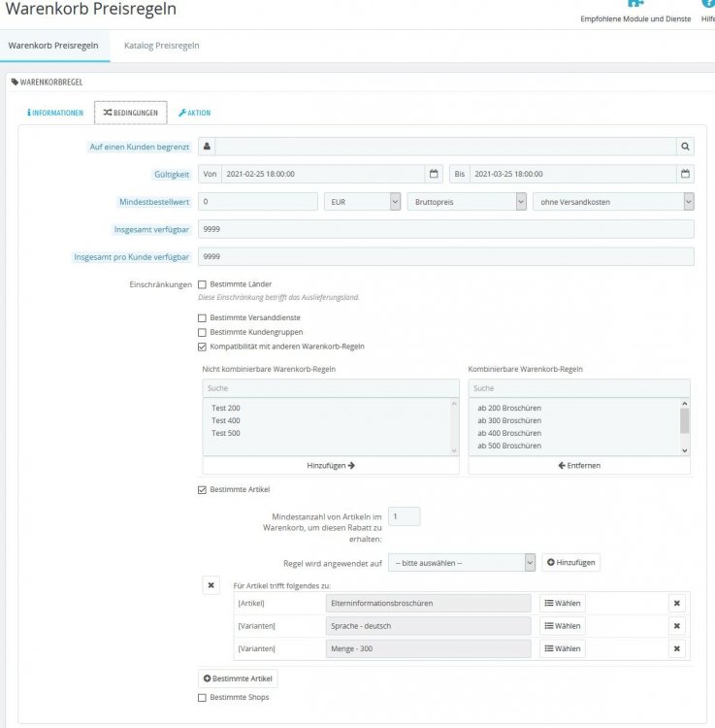
Task: Enable Bestimmte Shops checkbox
Action: 202,698
